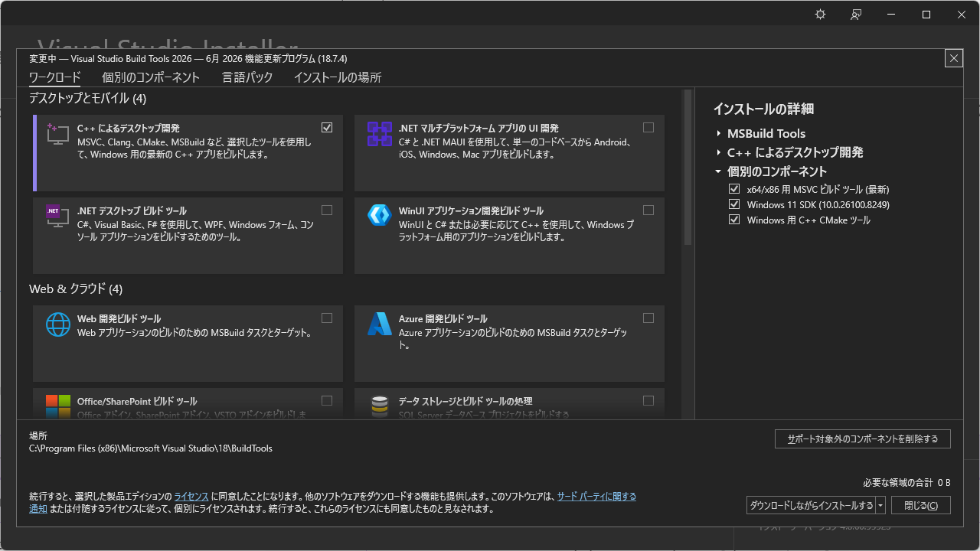Click the データ ストレージ database icon
The image size is (980, 551).
[x=380, y=406]
